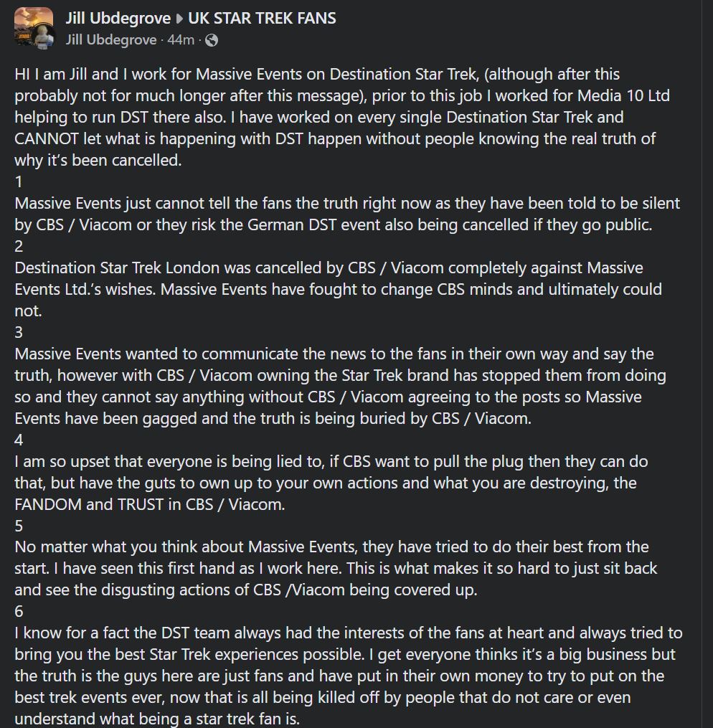Click the list number 1 in the post

pos(19,181)
